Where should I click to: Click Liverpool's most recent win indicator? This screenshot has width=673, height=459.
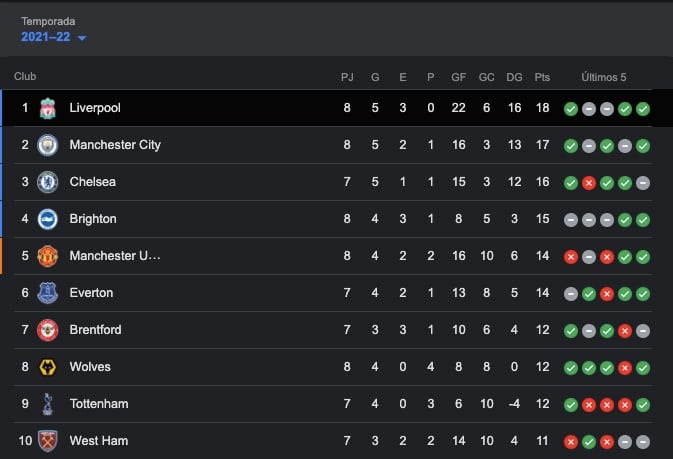(x=643, y=108)
